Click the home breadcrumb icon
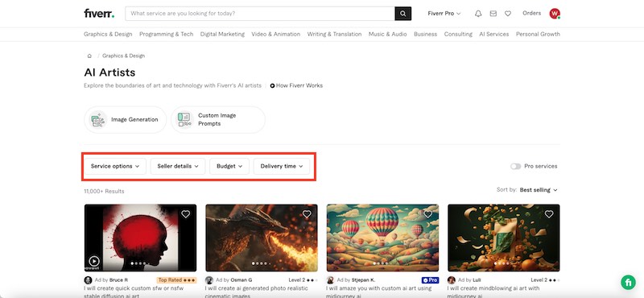This screenshot has width=644, height=298. (89, 56)
